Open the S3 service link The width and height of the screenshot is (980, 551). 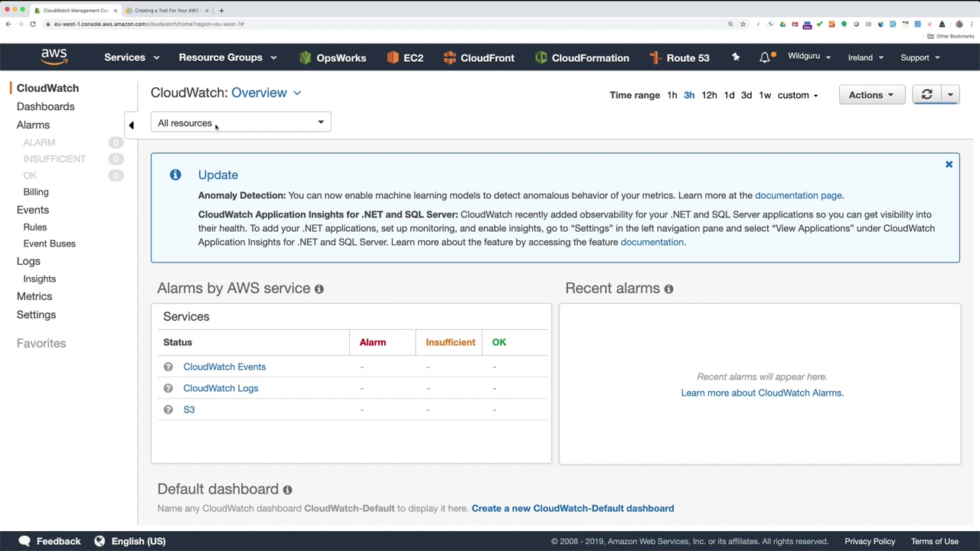pos(189,409)
